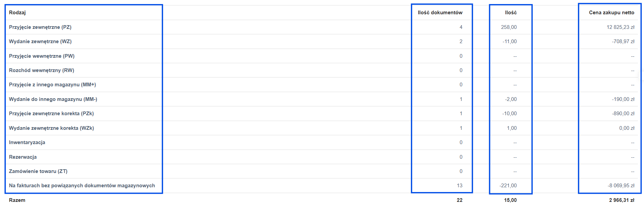The height and width of the screenshot is (208, 644).
Task: Select the Przyjęcie zewnętrzne (PZ) row
Action: (x=322, y=27)
